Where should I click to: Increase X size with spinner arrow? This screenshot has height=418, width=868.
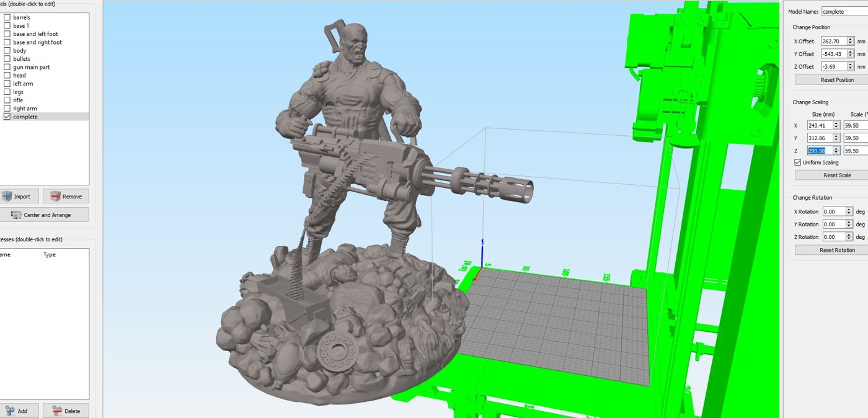pyautogui.click(x=837, y=123)
